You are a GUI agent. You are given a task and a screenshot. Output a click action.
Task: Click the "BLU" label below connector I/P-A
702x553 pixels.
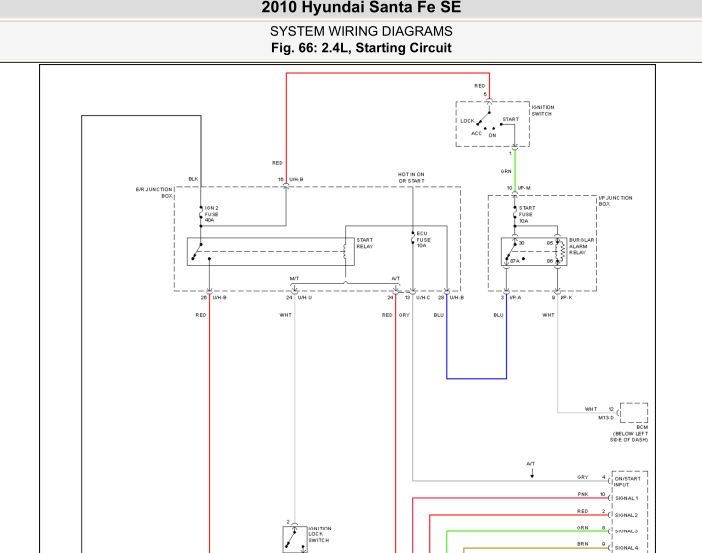click(x=498, y=315)
